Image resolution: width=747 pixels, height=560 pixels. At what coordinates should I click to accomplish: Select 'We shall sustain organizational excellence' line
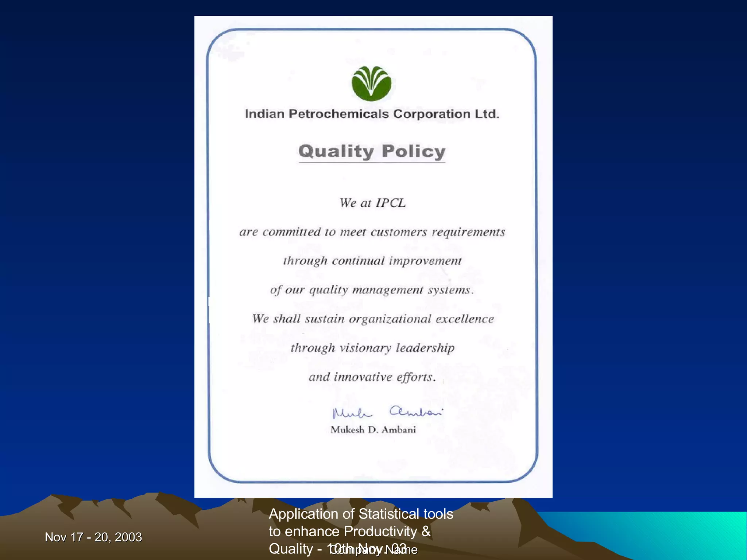pos(373,319)
